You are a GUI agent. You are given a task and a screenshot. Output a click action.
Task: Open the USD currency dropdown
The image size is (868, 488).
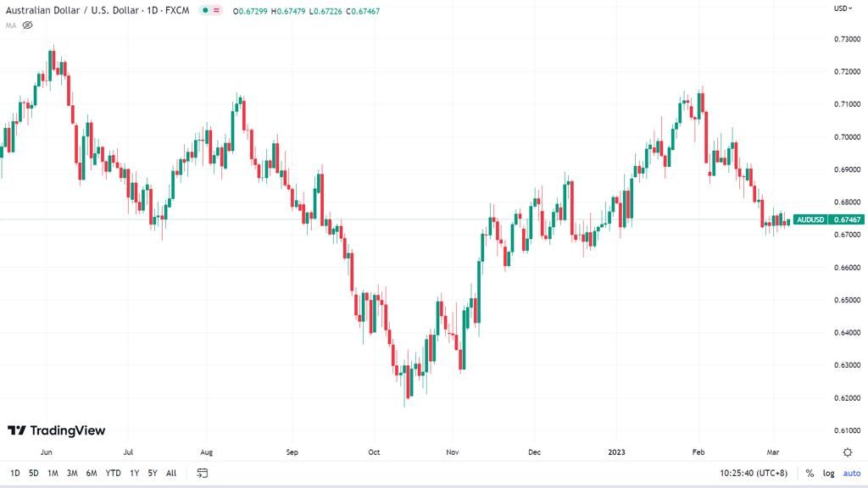843,8
